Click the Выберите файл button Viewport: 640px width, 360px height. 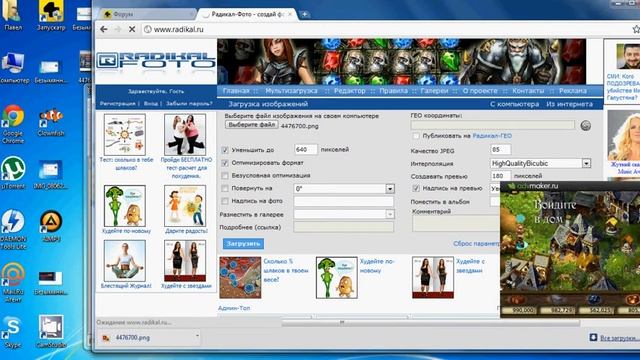tap(251, 124)
